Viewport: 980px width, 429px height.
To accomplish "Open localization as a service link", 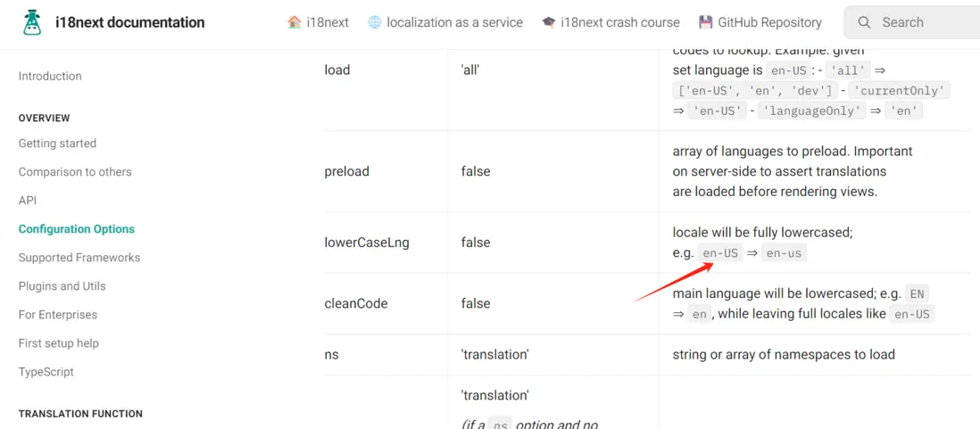I will tap(454, 22).
